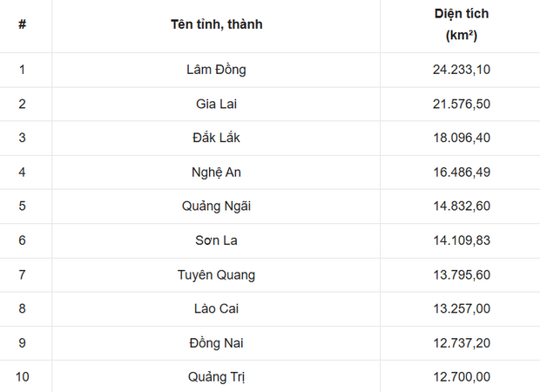
Task: Select the Gia Lai province cell
Action: point(216,104)
